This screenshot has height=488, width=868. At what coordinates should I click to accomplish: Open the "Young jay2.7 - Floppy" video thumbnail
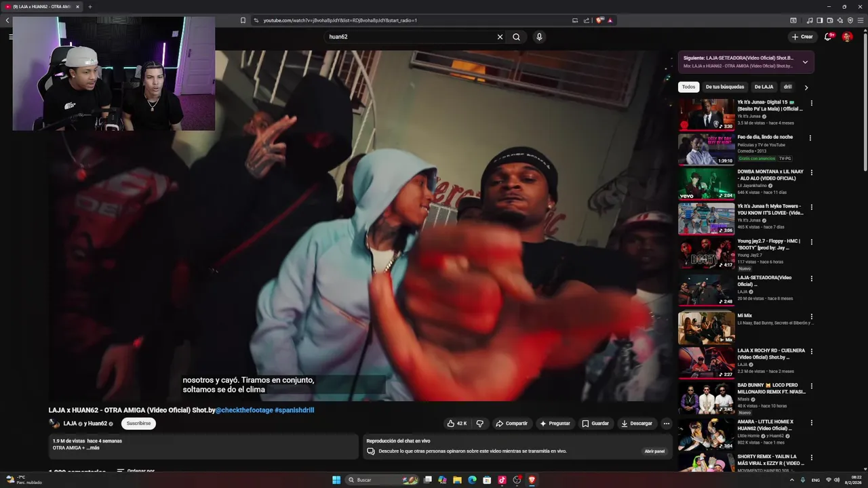[706, 253]
